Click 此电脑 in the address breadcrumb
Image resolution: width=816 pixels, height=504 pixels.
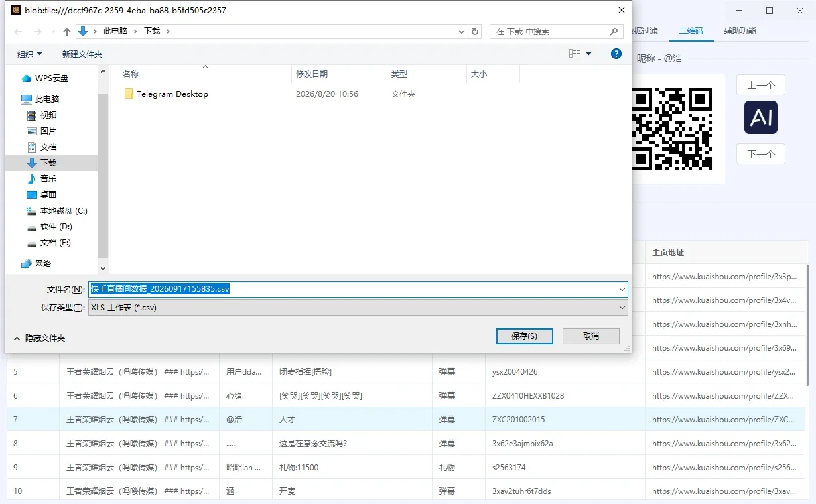pyautogui.click(x=115, y=31)
